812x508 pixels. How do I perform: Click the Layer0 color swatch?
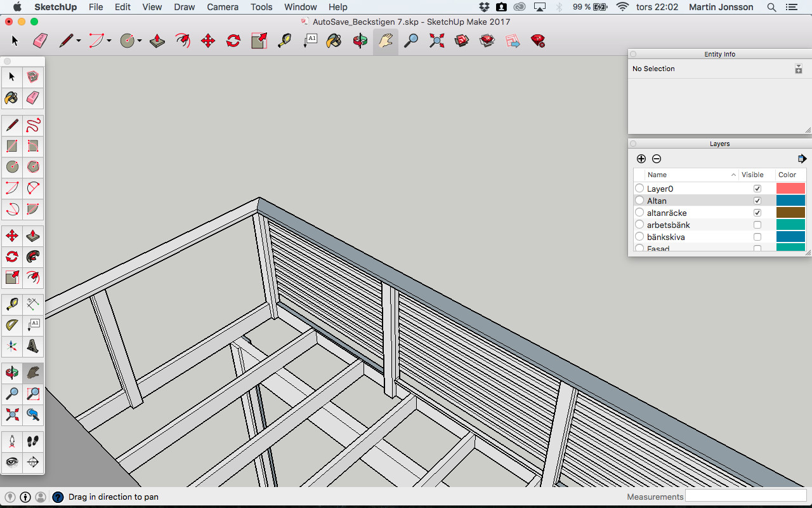(790, 189)
